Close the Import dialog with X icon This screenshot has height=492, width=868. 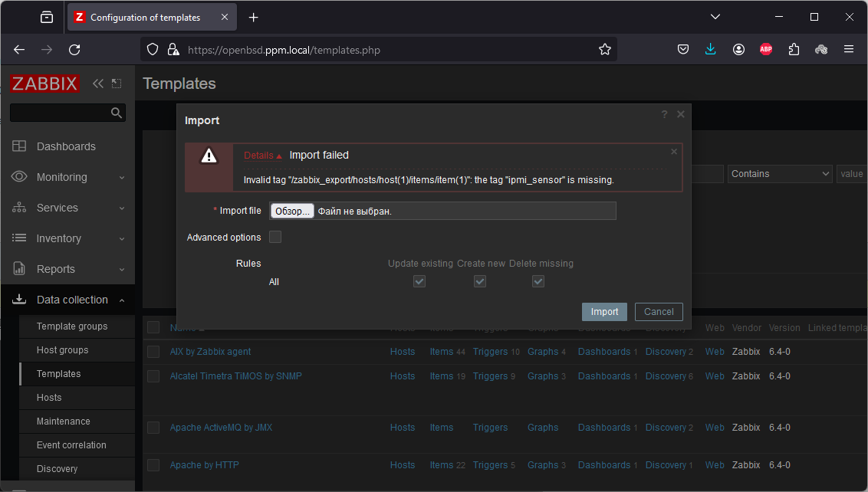(680, 114)
